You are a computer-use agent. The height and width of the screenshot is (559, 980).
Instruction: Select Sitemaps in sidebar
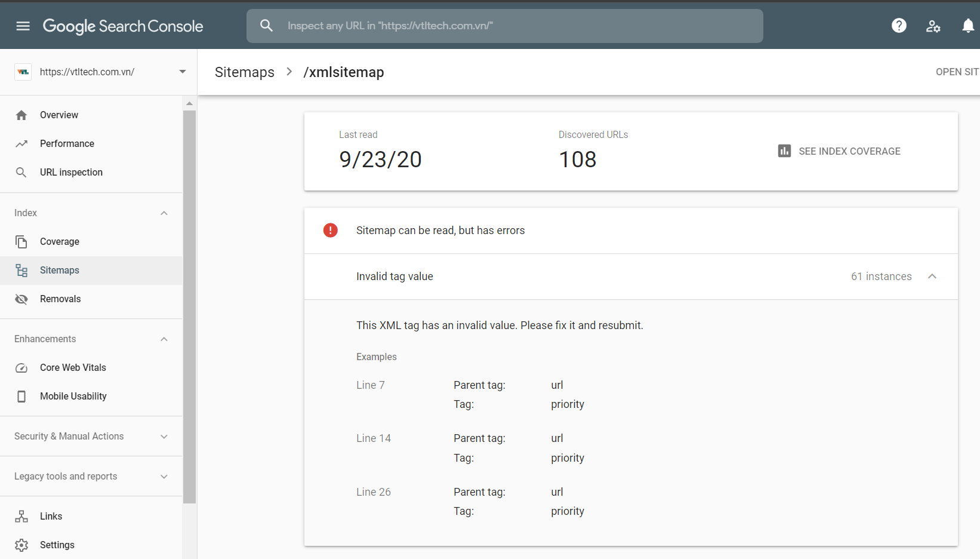pos(91,271)
